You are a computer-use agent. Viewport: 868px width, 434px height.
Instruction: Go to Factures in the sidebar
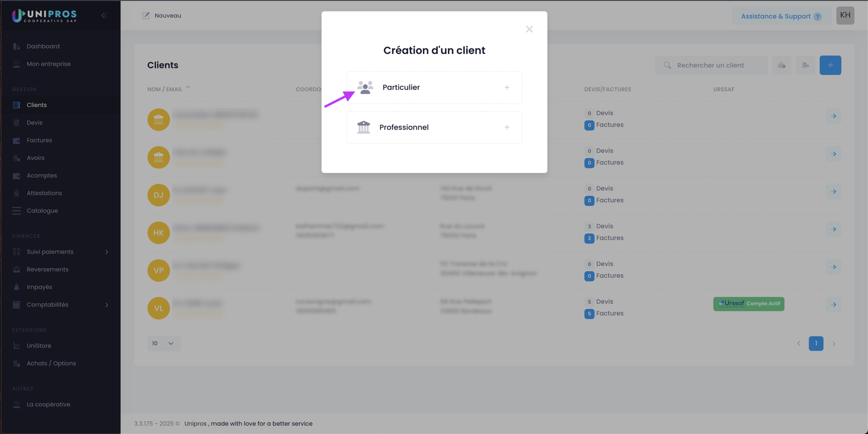[x=39, y=140]
